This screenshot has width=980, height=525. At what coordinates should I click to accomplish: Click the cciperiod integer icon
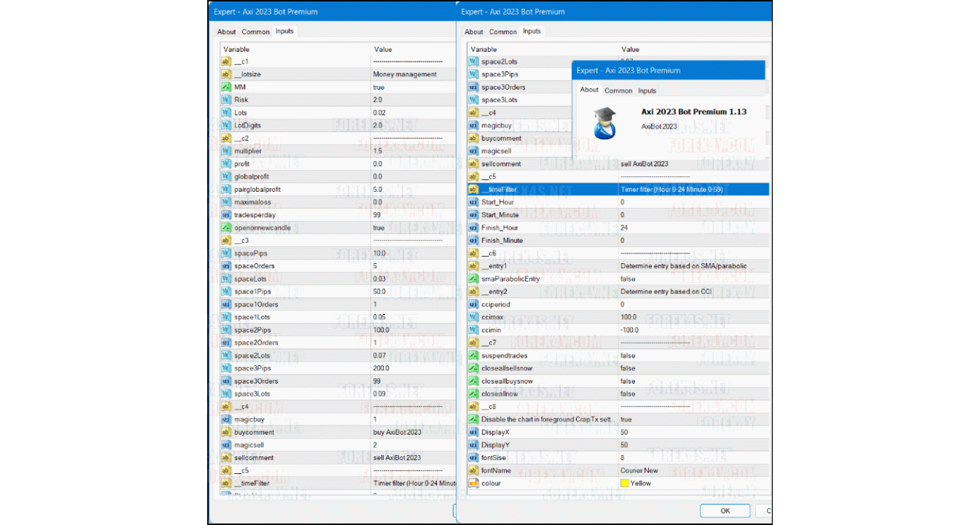coord(474,304)
